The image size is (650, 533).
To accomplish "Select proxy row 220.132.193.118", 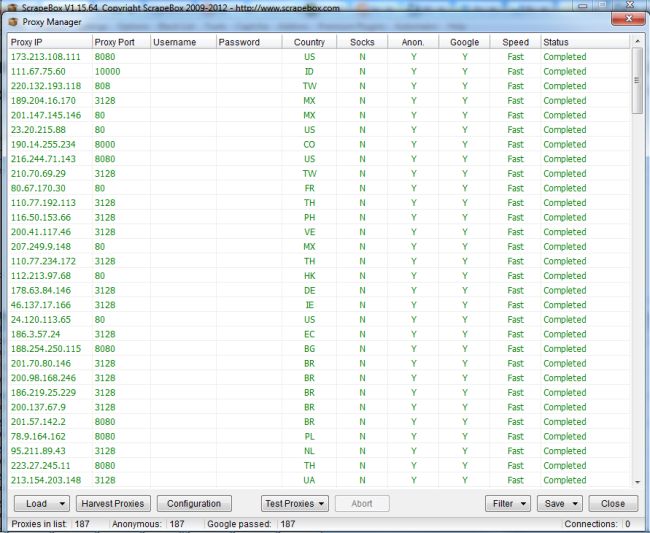I will [x=319, y=86].
